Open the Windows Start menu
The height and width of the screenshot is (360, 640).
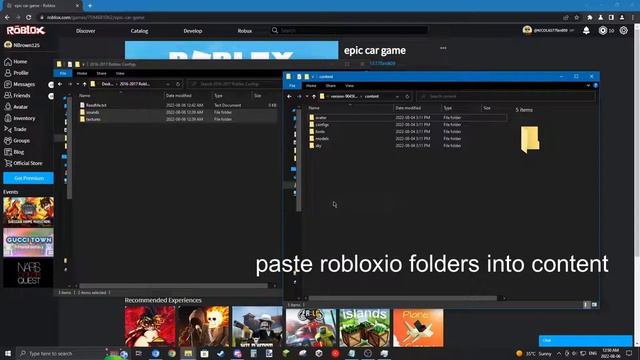(x=7, y=353)
